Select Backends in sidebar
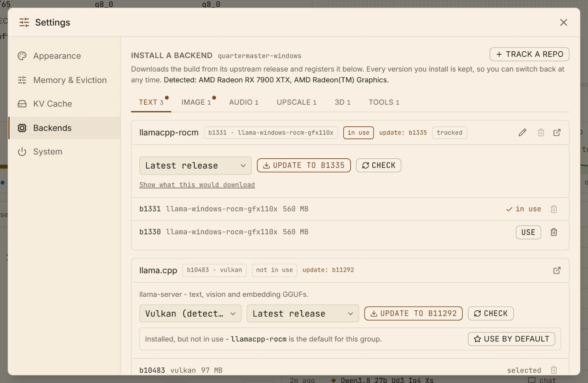Screen dimensions: 588x383 pos(64,128)
